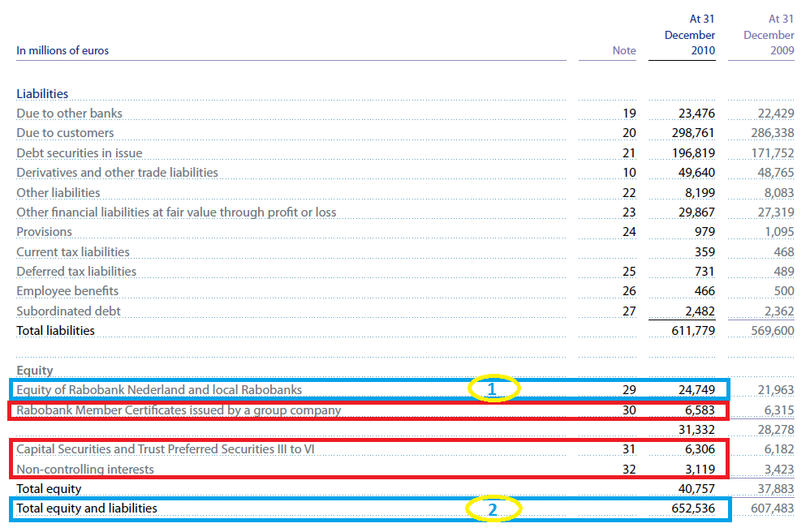The image size is (810, 532).
Task: Click the Total equity 2009 value 37,883
Action: point(776,489)
